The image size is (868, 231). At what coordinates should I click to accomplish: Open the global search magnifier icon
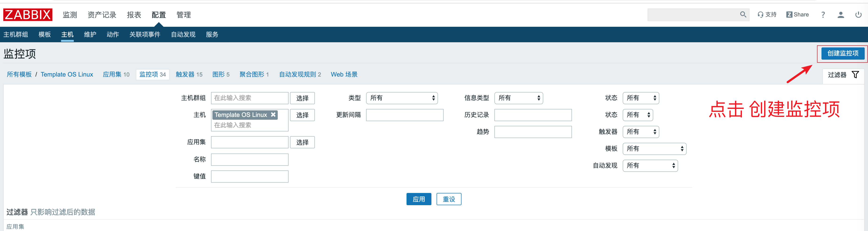[743, 15]
